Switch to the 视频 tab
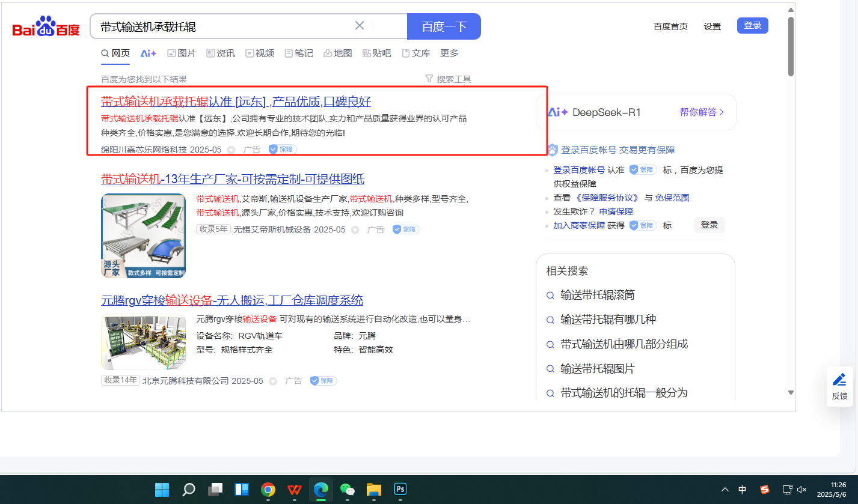The width and height of the screenshot is (858, 504). tap(259, 53)
